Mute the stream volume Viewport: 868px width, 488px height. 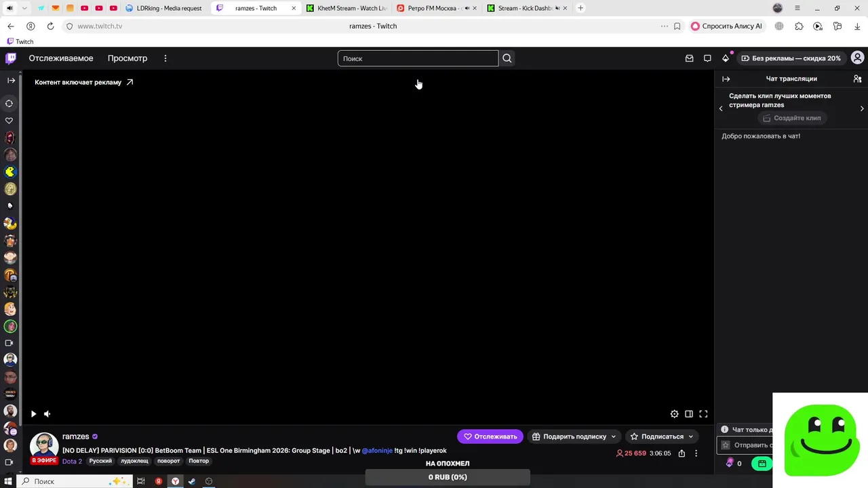point(47,414)
